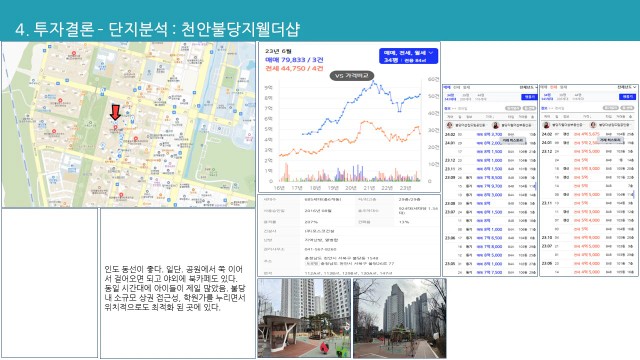Select red 전세 tab in right transaction panel
This screenshot has height=360, width=640.
coord(553,87)
